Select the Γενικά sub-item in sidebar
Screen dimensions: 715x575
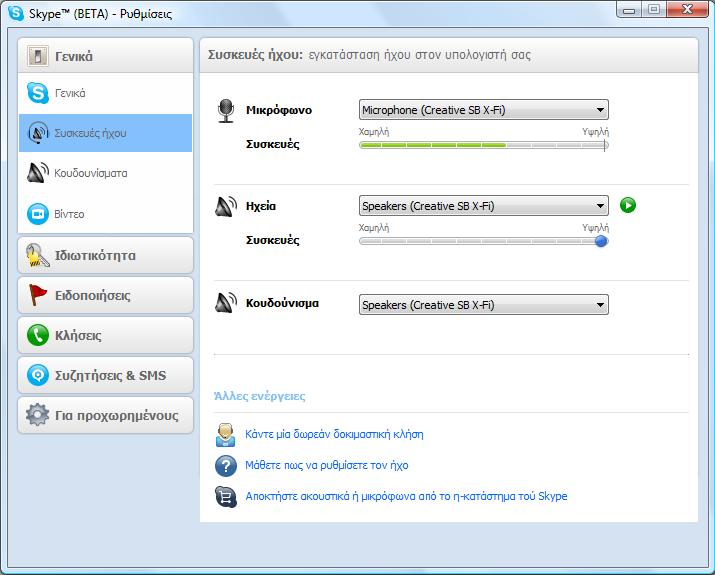105,93
